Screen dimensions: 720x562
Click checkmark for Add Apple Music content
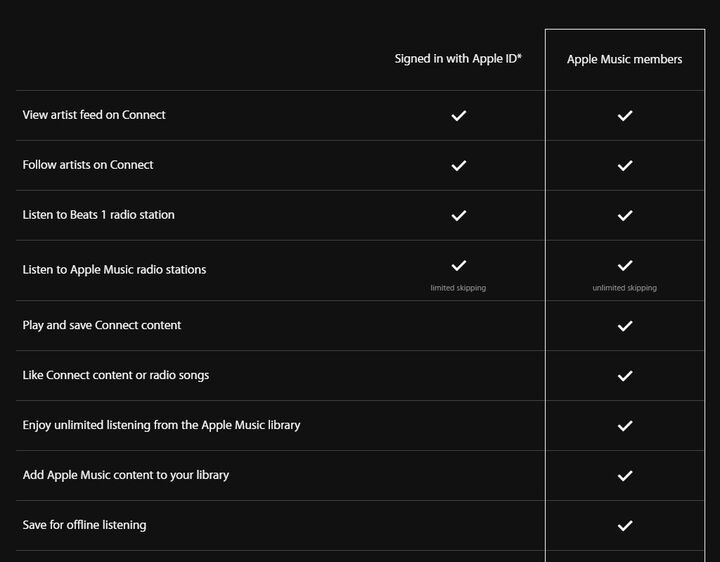pyautogui.click(x=625, y=476)
